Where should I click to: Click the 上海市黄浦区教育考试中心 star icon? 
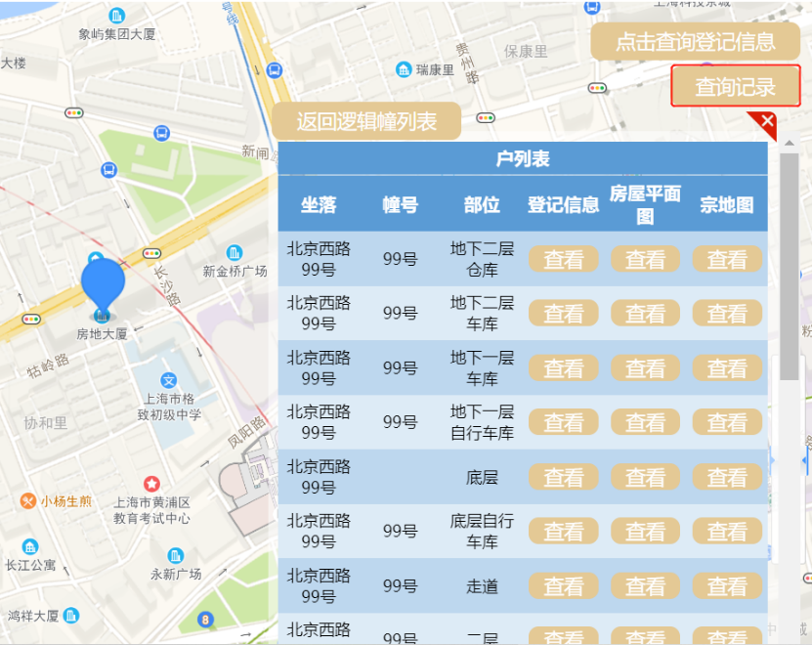[x=151, y=484]
